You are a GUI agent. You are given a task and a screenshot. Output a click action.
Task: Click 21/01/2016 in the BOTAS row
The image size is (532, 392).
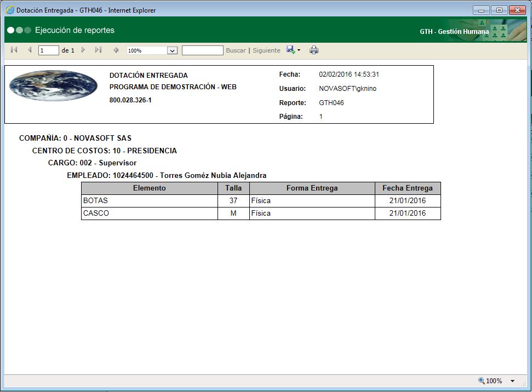pos(408,200)
